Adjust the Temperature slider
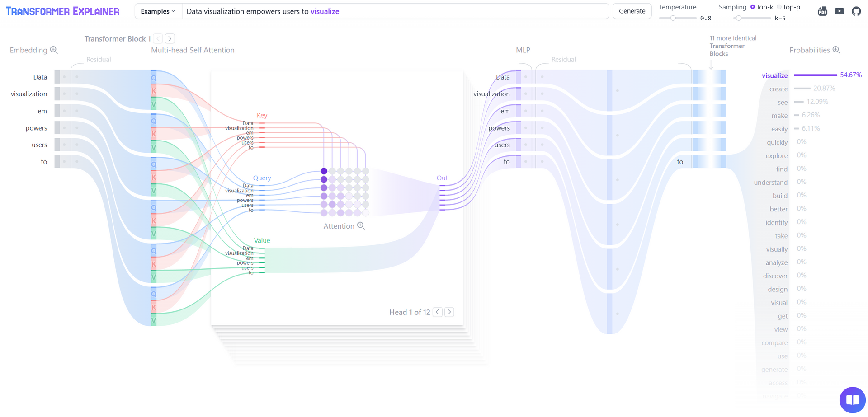The width and height of the screenshot is (868, 417). pos(677,18)
